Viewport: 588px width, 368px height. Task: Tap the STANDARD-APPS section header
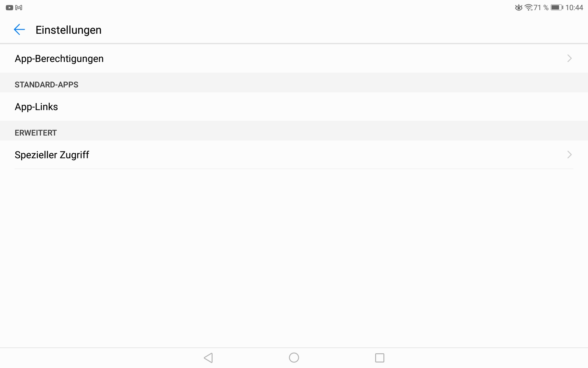pyautogui.click(x=47, y=85)
